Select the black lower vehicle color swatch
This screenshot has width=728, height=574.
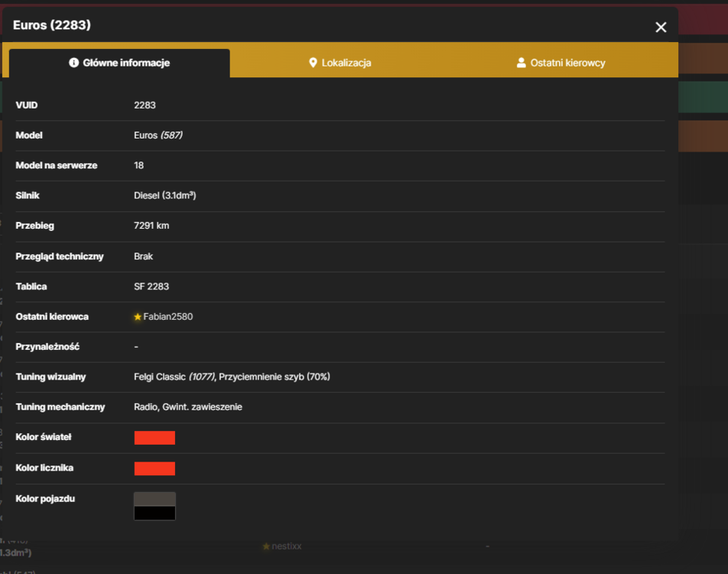click(154, 513)
